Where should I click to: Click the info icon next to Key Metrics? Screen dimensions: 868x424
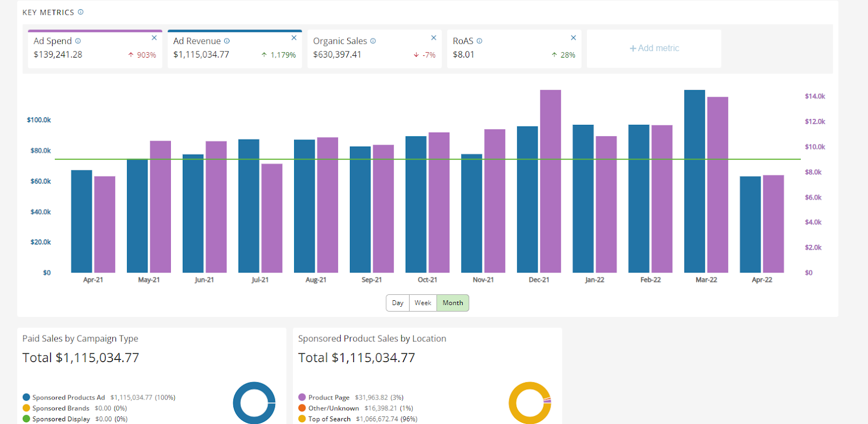tap(81, 12)
